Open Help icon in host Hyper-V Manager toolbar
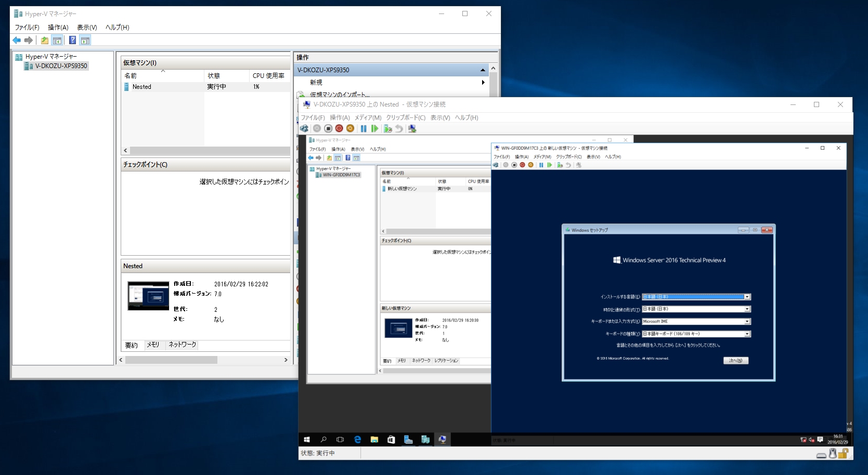Image resolution: width=868 pixels, height=475 pixels. pyautogui.click(x=72, y=40)
